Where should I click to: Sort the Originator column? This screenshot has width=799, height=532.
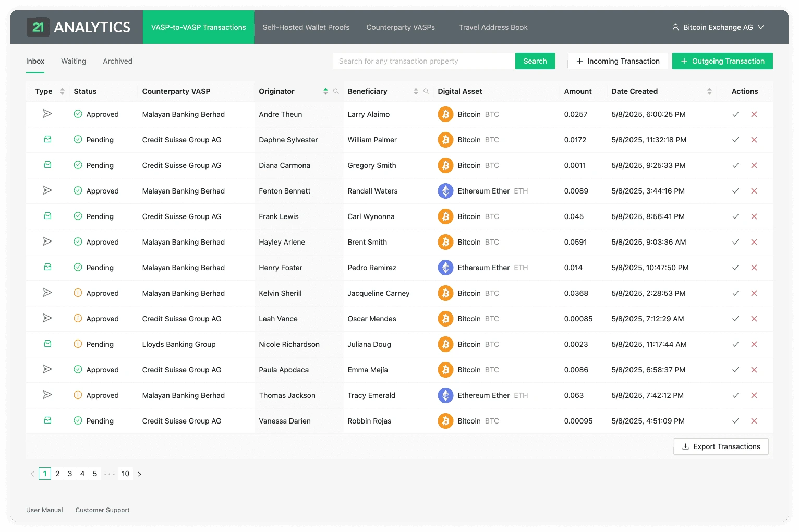(325, 91)
